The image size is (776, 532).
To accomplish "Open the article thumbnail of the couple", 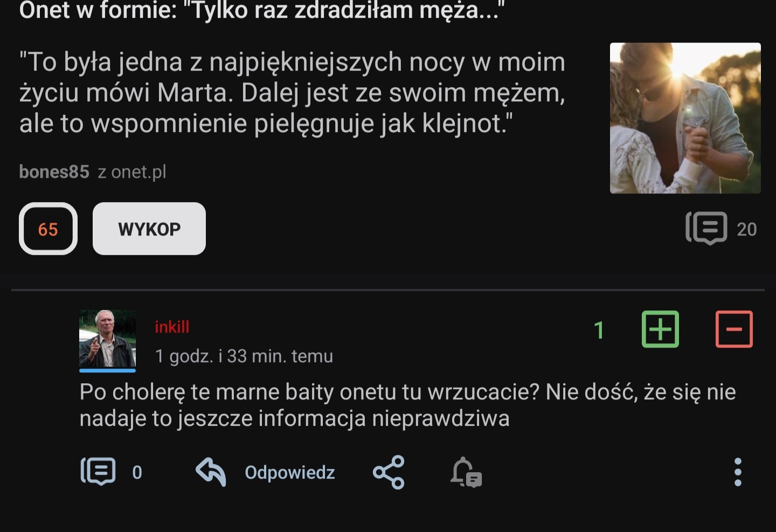I will (685, 118).
